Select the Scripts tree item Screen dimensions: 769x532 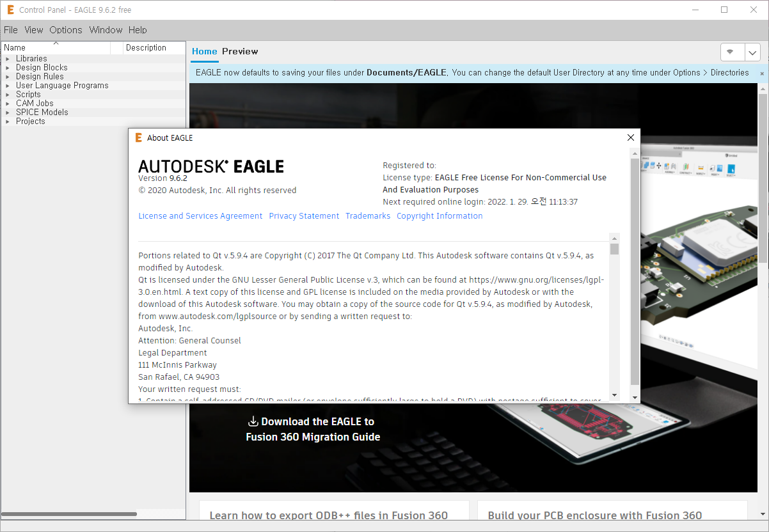coord(28,95)
